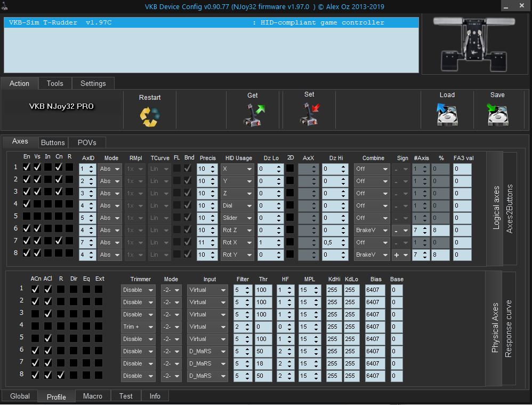Viewport: 532px width, 405px height.
Task: Switch to the POVs tab
Action: [x=87, y=142]
